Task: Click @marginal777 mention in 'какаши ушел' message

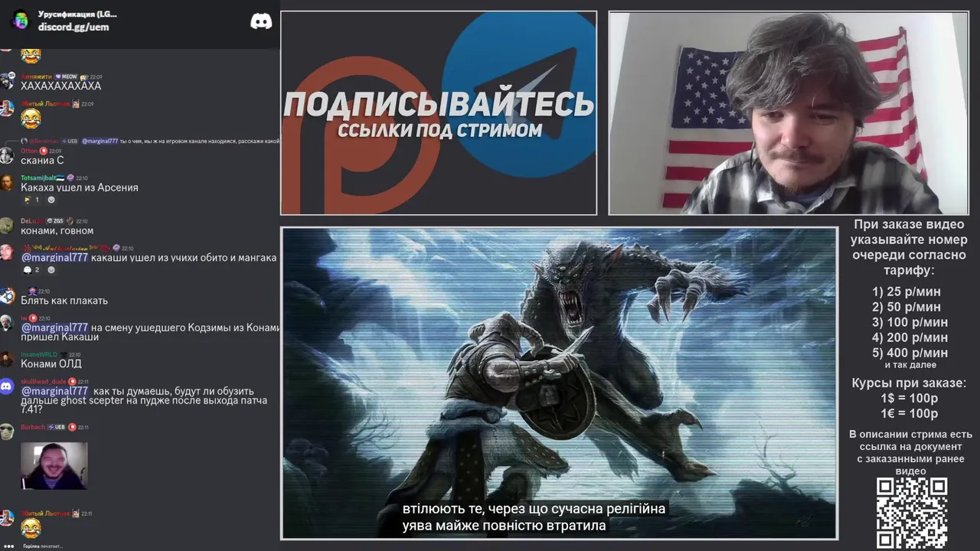Action: click(54, 258)
